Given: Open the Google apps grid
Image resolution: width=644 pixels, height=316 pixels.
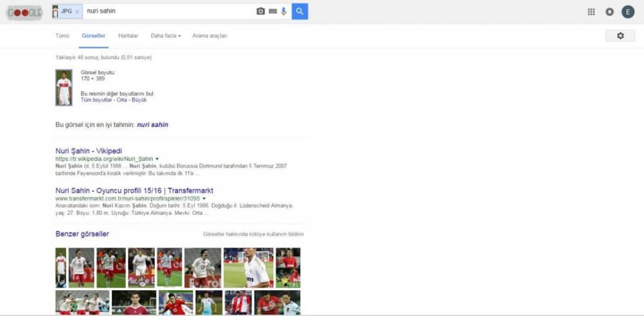Looking at the screenshot, I should (591, 12).
